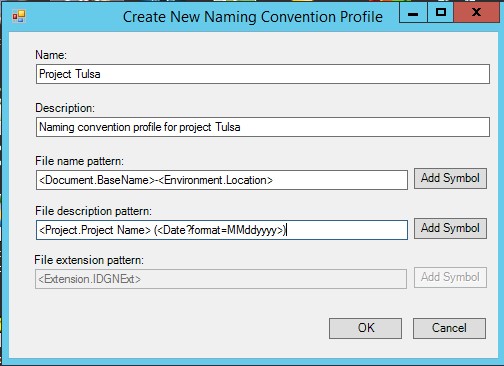Click the greyed-out Add Symbol button for extension
Viewport: 504px width, 366px height.
pyautogui.click(x=450, y=277)
